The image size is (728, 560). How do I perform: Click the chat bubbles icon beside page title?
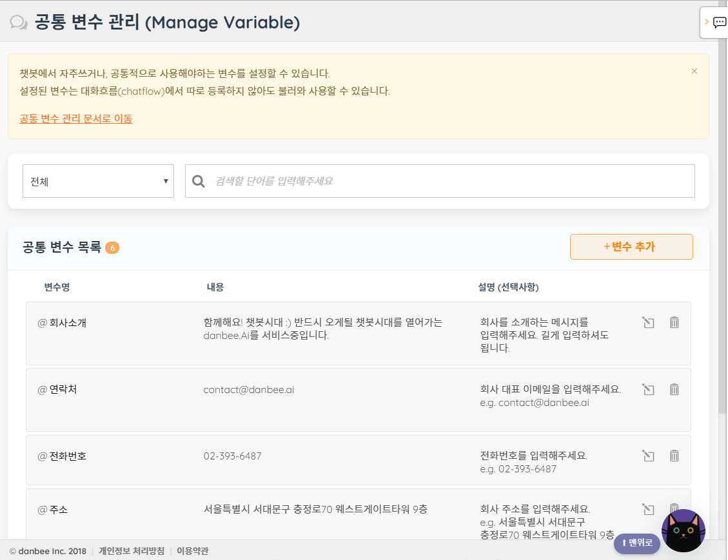click(x=19, y=23)
